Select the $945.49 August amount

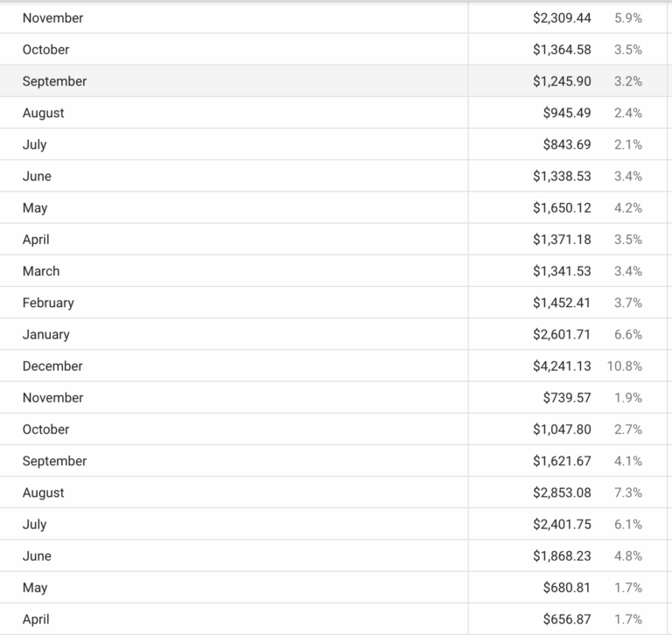pyautogui.click(x=567, y=113)
